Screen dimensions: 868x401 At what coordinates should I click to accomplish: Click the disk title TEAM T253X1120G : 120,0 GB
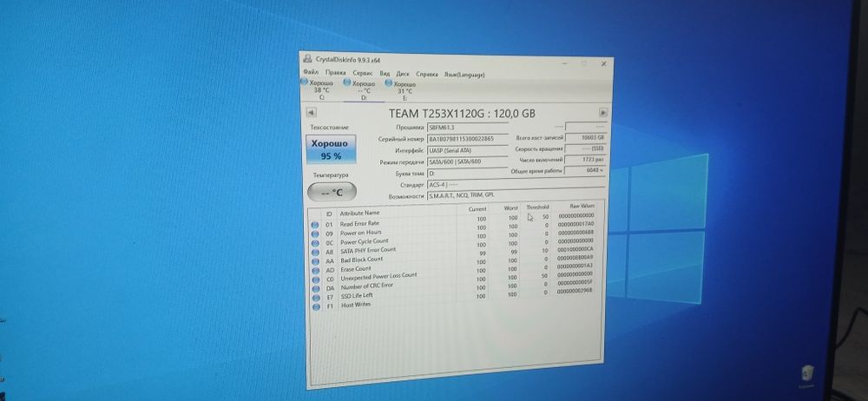462,113
